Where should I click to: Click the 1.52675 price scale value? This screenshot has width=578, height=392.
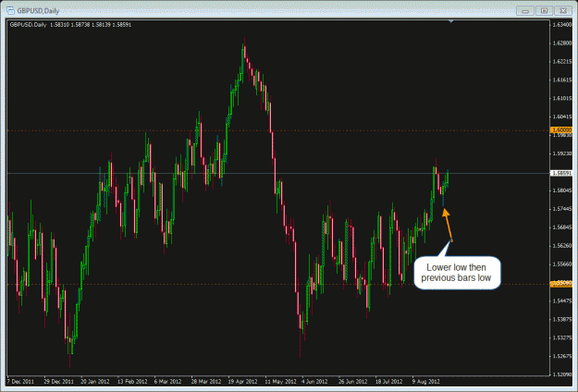coord(562,356)
